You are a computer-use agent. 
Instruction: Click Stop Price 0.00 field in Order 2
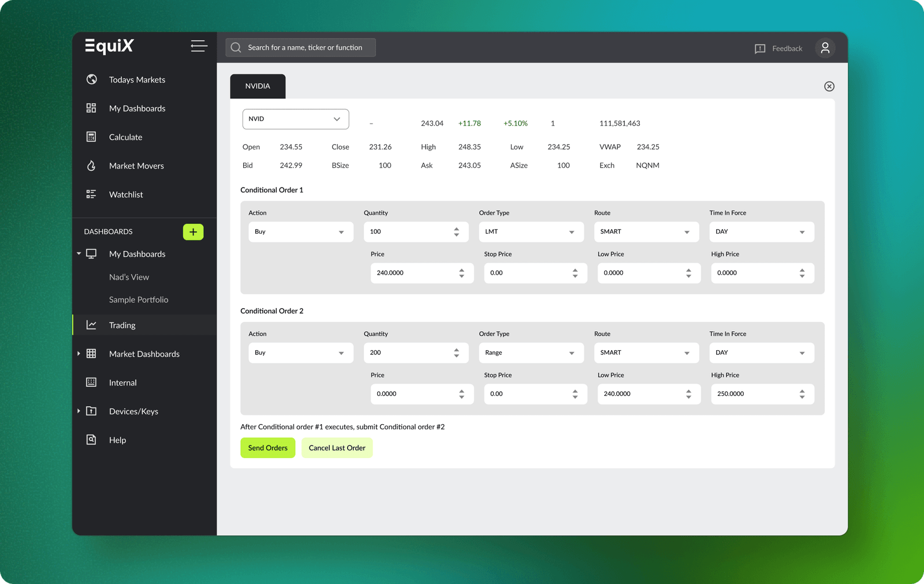535,394
